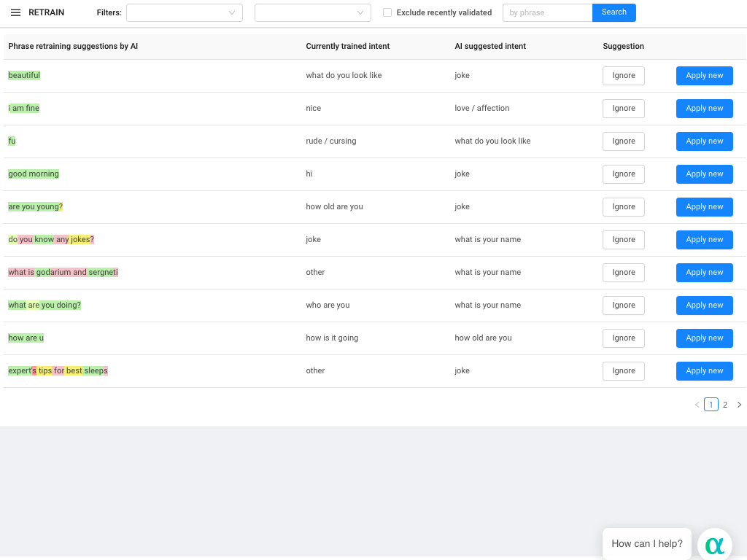
Task: Toggle Exclude recently validated checkbox
Action: [x=387, y=12]
